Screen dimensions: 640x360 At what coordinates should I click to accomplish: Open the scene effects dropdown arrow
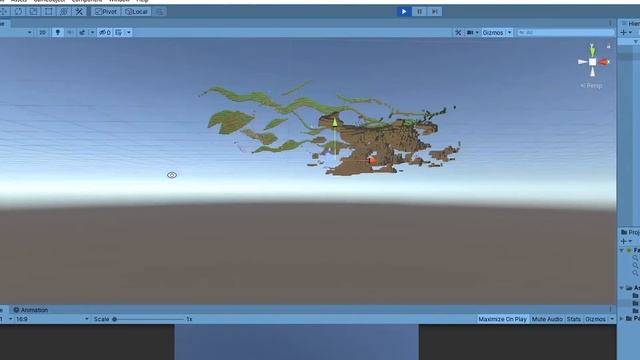click(x=92, y=32)
